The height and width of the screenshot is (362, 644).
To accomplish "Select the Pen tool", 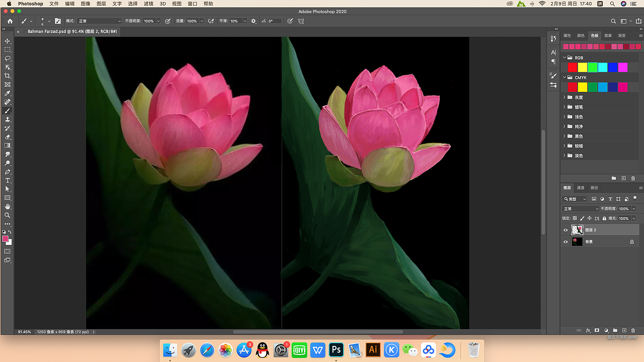I will tap(8, 172).
